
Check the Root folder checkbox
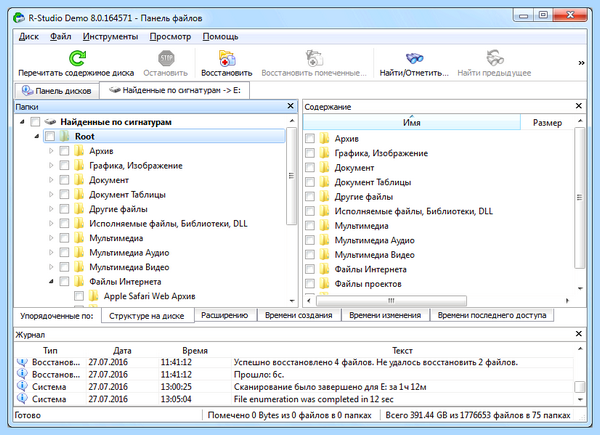[50, 136]
